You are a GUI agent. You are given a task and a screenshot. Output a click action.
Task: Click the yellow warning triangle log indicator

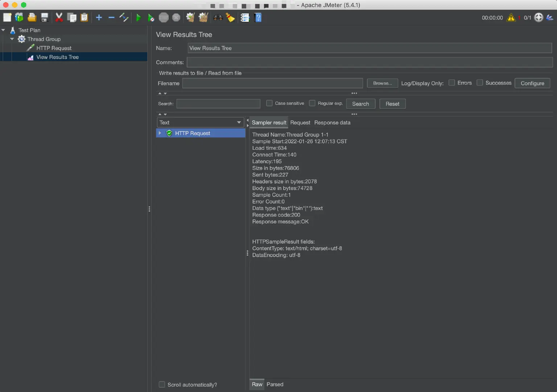pyautogui.click(x=511, y=17)
